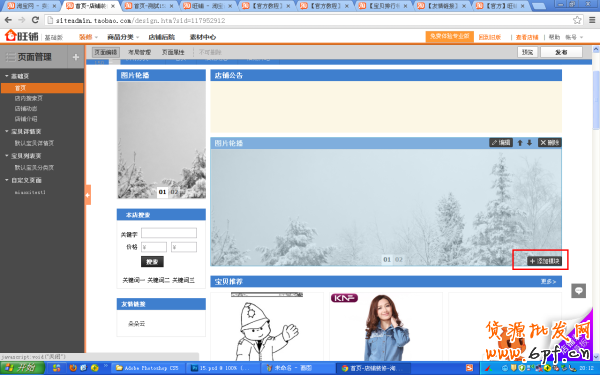Switch to the 淘宝网 browser tab
Screen dimensions: 600x375
pyautogui.click(x=31, y=6)
